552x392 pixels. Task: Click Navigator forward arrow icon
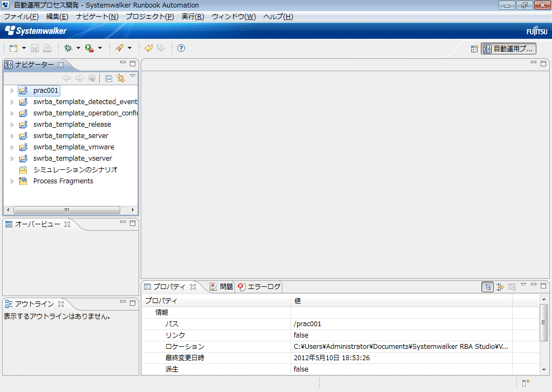click(79, 78)
